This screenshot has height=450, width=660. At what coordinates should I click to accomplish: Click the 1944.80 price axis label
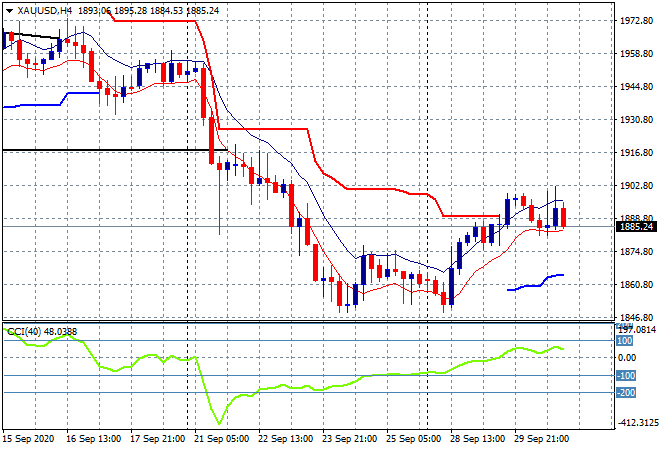tap(636, 87)
